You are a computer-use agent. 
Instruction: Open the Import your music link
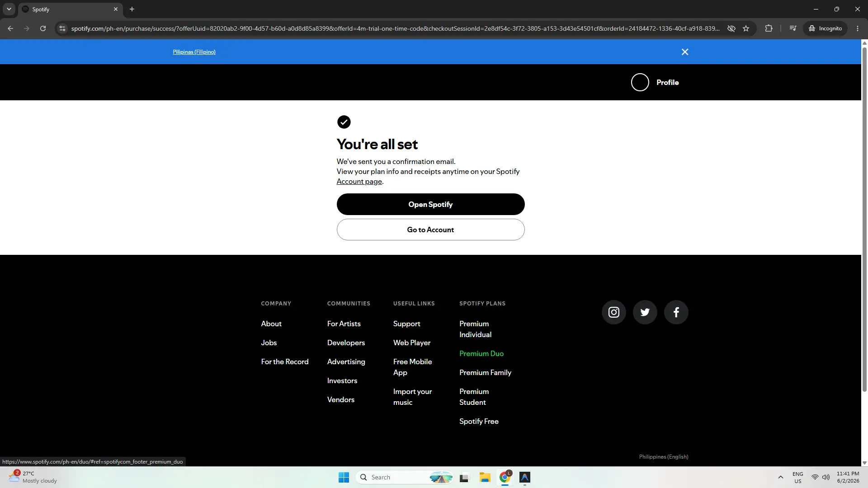pyautogui.click(x=412, y=397)
